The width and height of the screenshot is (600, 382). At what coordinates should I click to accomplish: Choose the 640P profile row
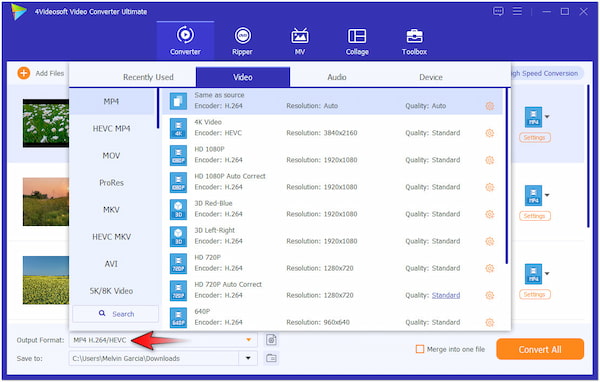coord(332,317)
